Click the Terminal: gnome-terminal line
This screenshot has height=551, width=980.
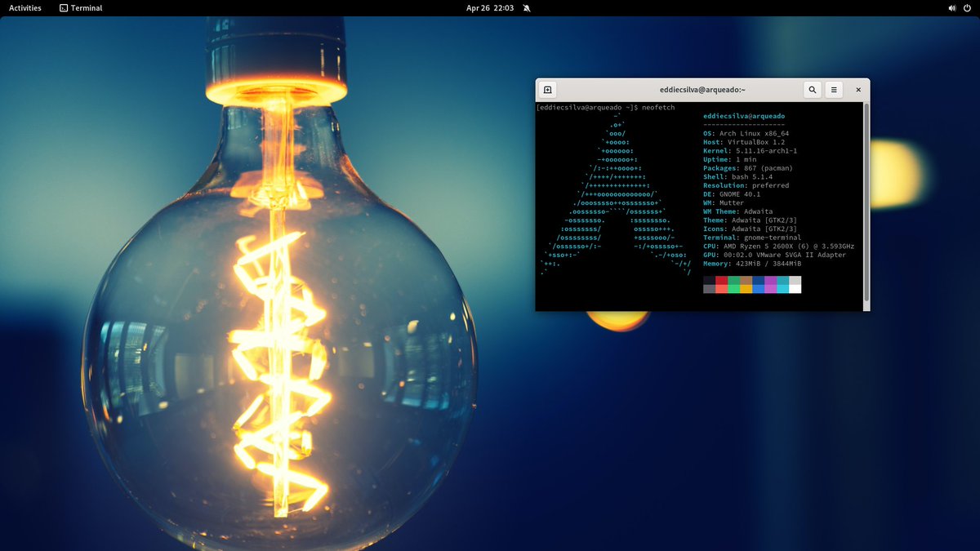pyautogui.click(x=752, y=238)
